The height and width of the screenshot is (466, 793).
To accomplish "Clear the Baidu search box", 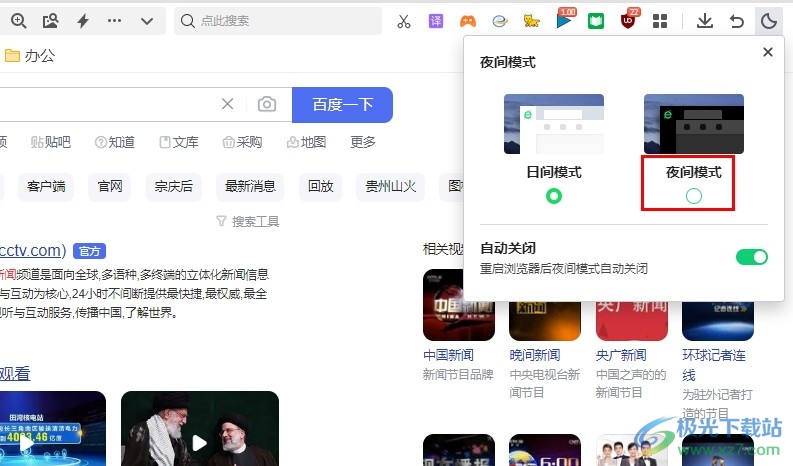I will click(x=228, y=104).
